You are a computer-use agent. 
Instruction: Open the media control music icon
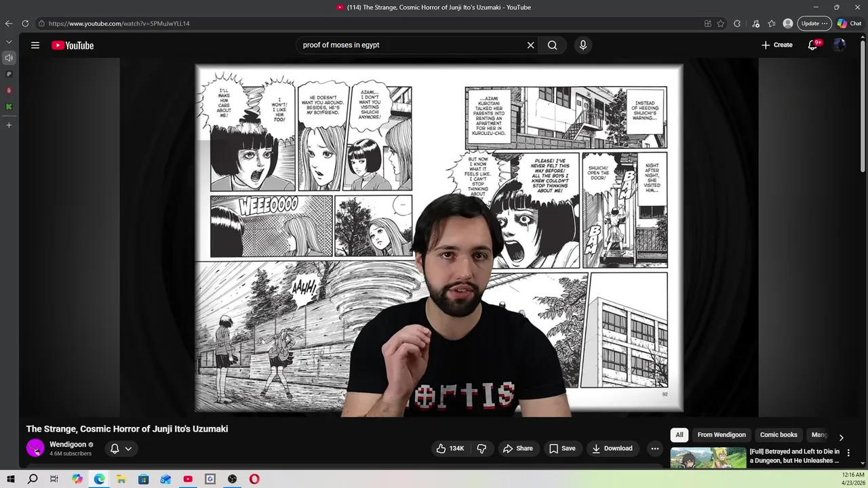[755, 24]
